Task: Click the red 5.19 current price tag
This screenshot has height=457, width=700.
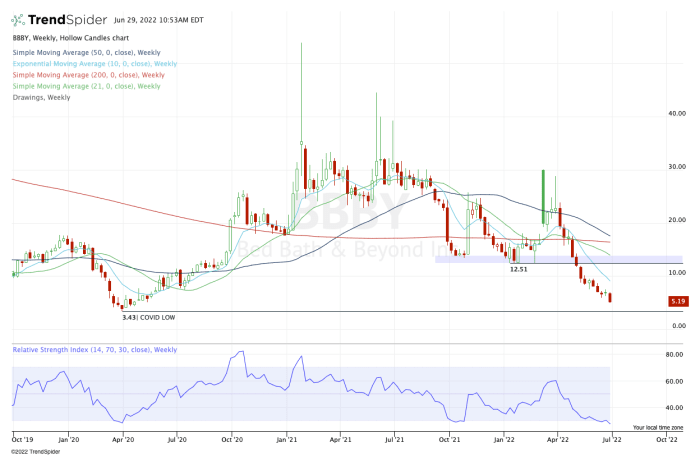Action: tap(678, 301)
